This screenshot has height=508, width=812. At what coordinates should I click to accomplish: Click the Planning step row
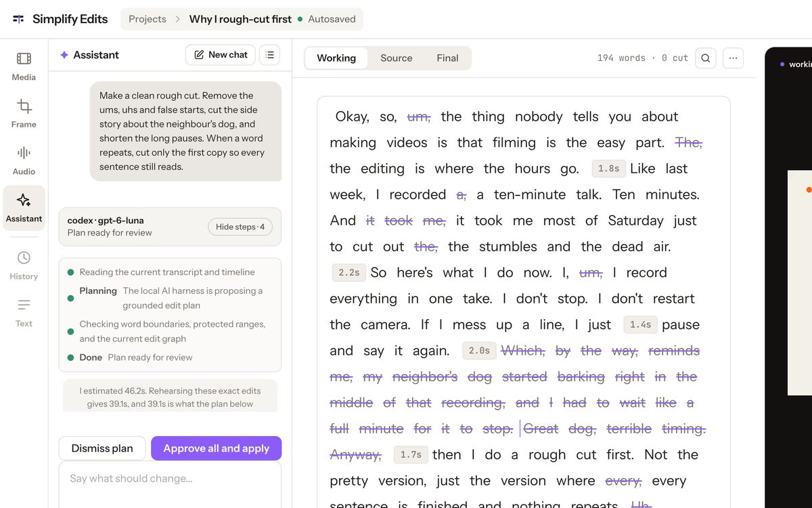pyautogui.click(x=170, y=298)
